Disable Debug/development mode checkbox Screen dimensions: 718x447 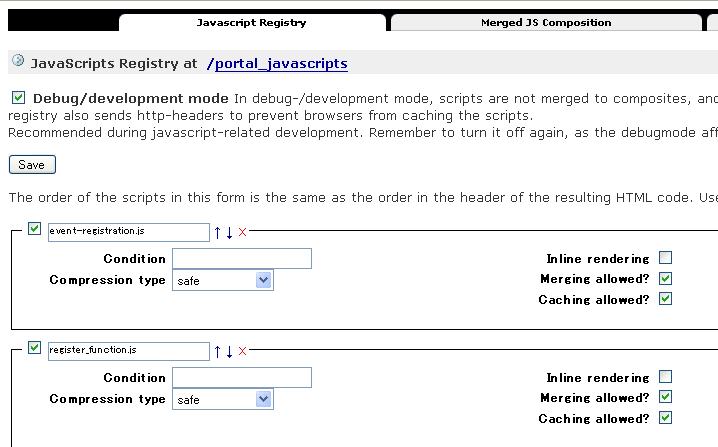[x=18, y=98]
